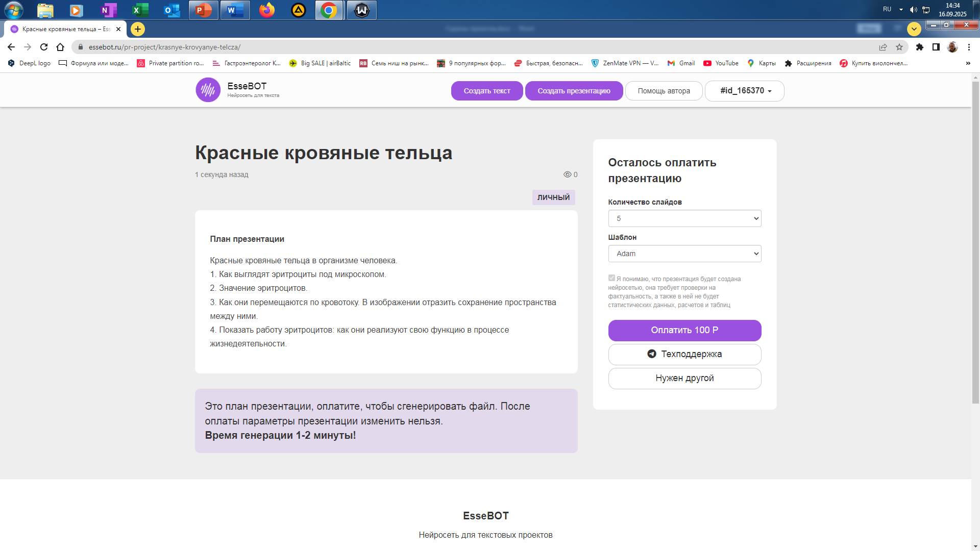The height and width of the screenshot is (551, 980).
Task: Bookmark page with the star icon
Action: 899,47
